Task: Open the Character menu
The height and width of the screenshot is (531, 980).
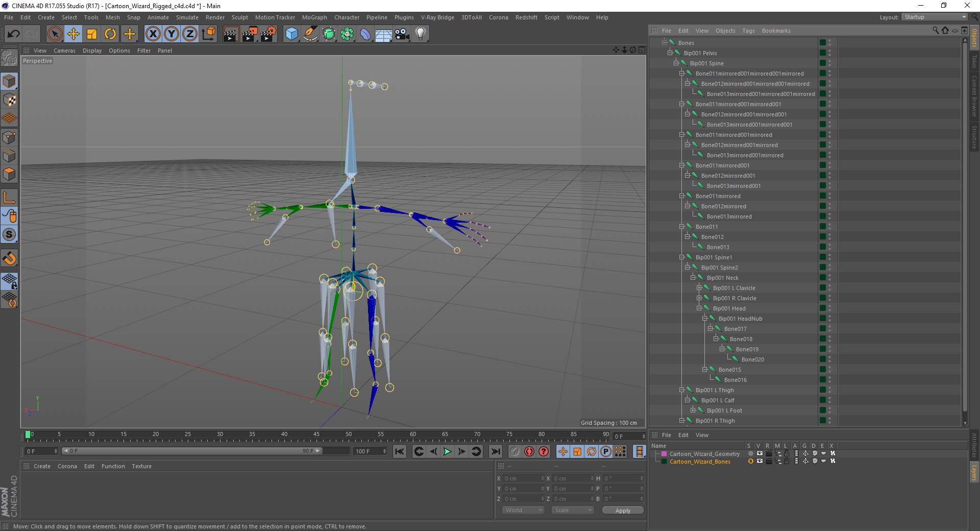Action: click(347, 17)
